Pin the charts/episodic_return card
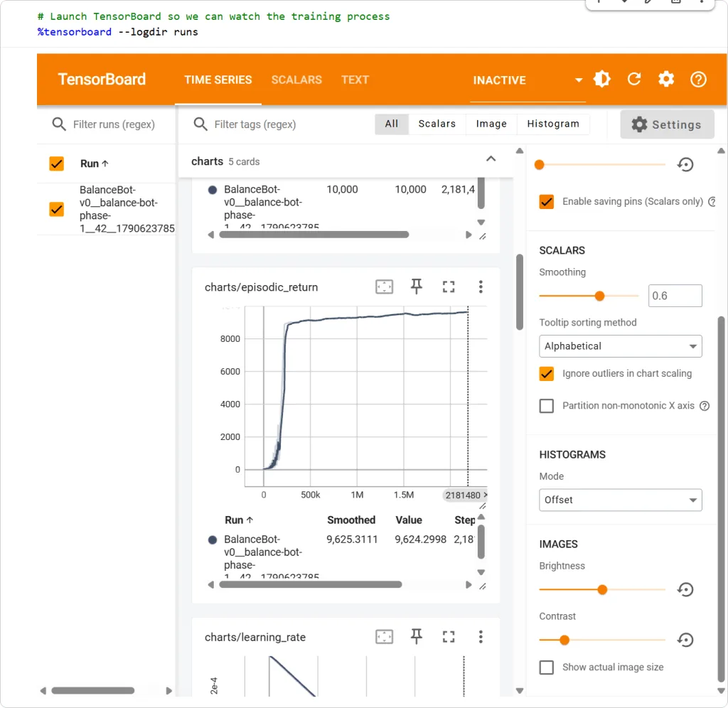The width and height of the screenshot is (728, 708). pyautogui.click(x=417, y=287)
